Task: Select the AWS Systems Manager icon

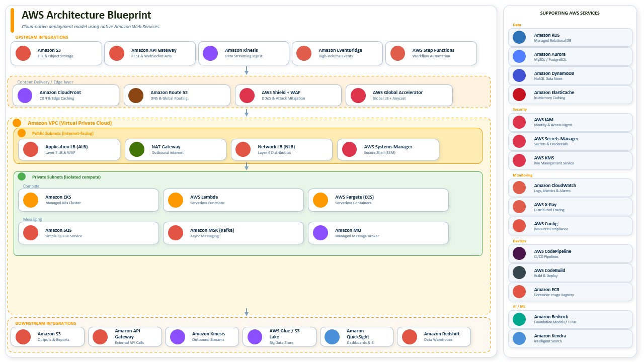Action: click(x=349, y=149)
